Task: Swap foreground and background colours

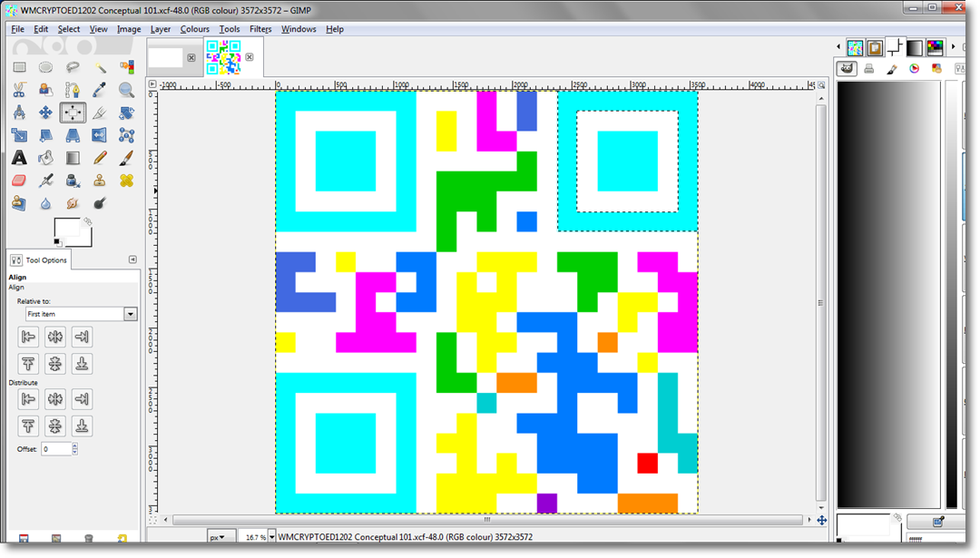Action: click(87, 221)
